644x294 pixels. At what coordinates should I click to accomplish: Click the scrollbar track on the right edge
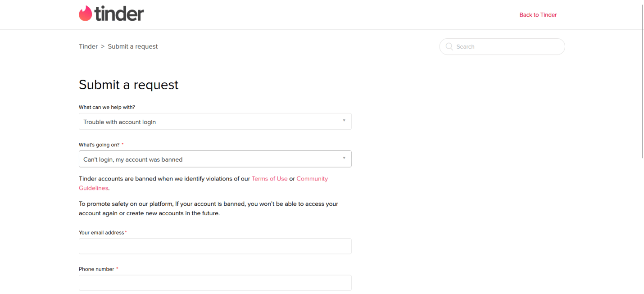point(641,225)
